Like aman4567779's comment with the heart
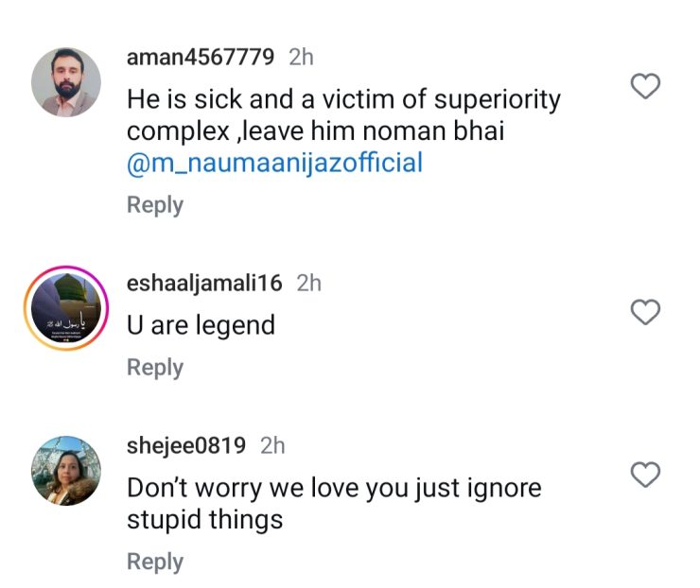Screen dimensions: 700x588 (645, 87)
